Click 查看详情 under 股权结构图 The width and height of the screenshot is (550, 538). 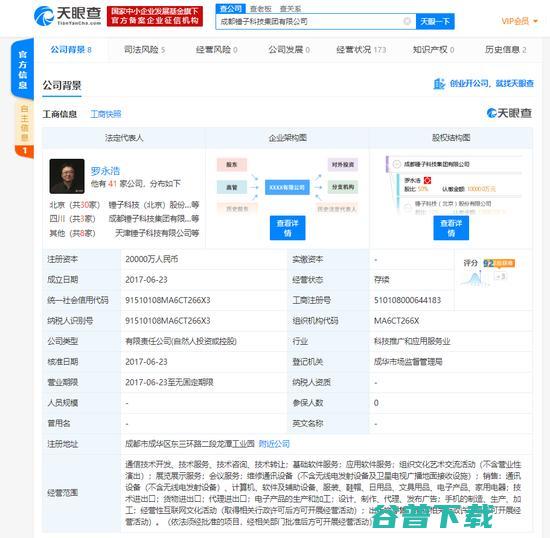click(451, 228)
